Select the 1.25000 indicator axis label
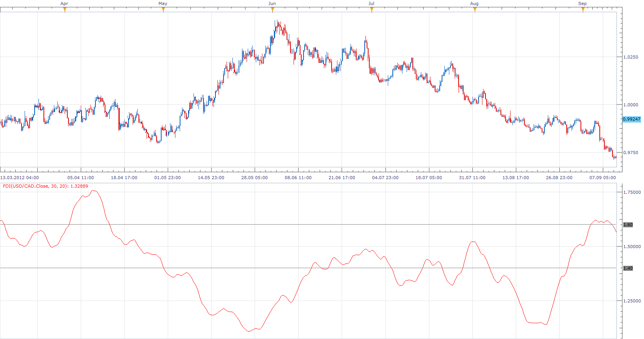 click(632, 301)
